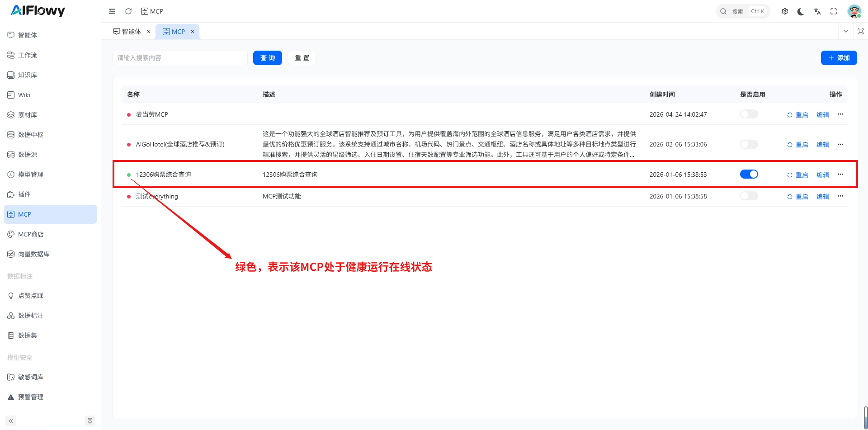868x430 pixels.
Task: Open 数据中枢 in the sidebar
Action: tap(50, 135)
